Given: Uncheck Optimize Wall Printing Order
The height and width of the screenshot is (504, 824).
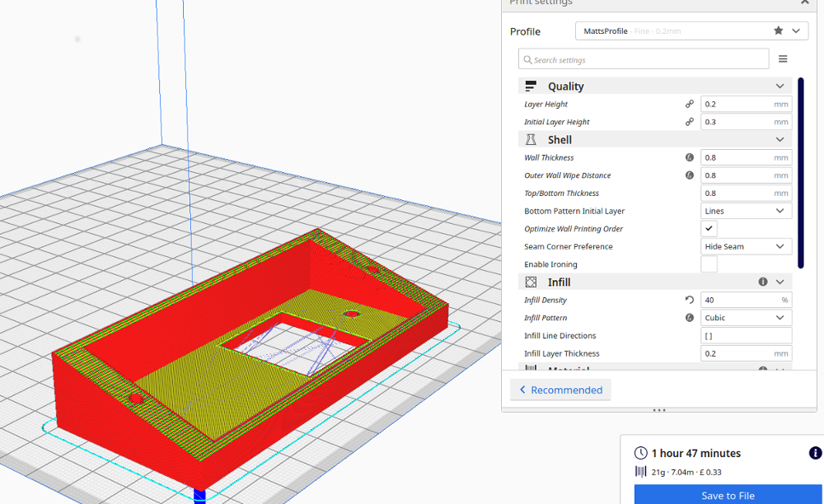Looking at the screenshot, I should [x=709, y=229].
